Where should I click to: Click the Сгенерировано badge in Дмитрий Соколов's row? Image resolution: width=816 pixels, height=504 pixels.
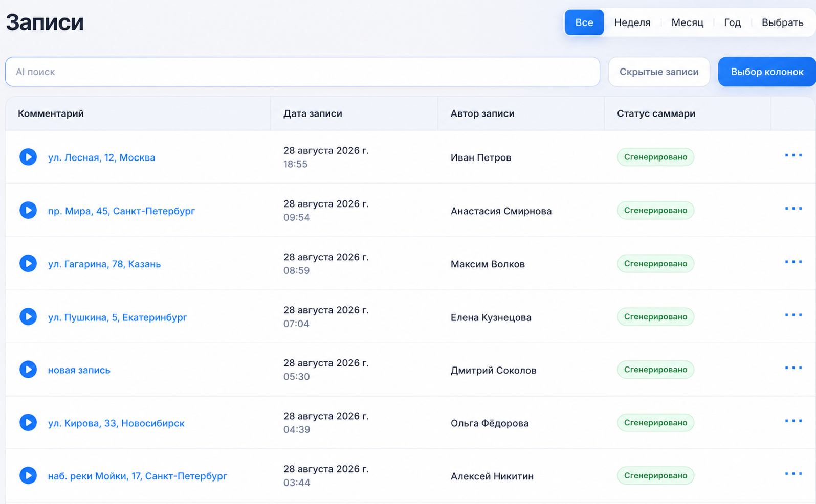pyautogui.click(x=655, y=370)
